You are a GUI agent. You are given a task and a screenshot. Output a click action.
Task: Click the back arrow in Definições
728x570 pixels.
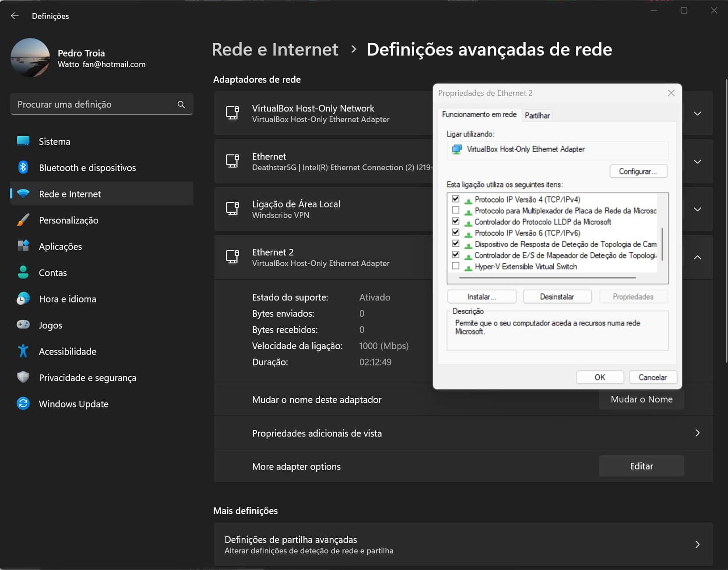click(15, 16)
